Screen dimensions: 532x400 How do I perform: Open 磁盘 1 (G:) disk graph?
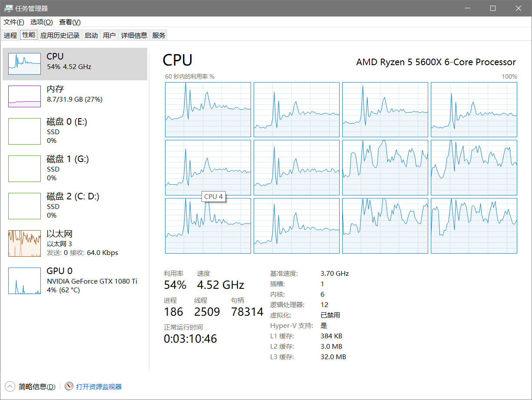[x=24, y=169]
